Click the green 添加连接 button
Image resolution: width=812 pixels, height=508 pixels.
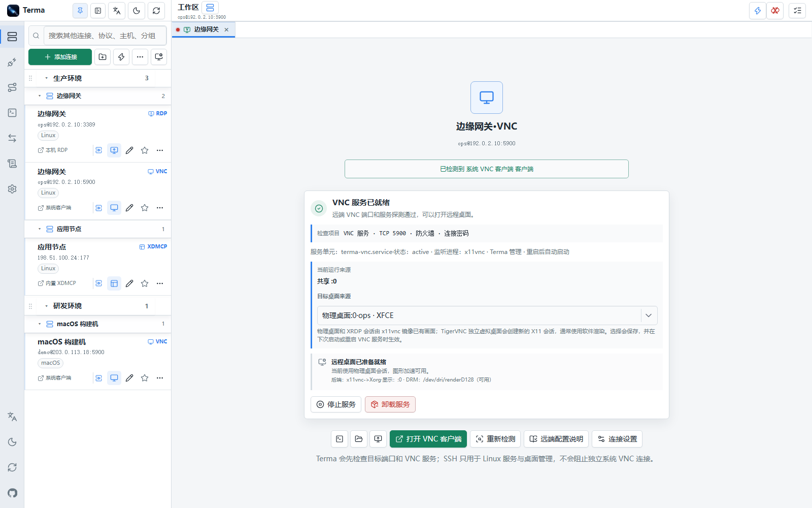click(x=60, y=57)
